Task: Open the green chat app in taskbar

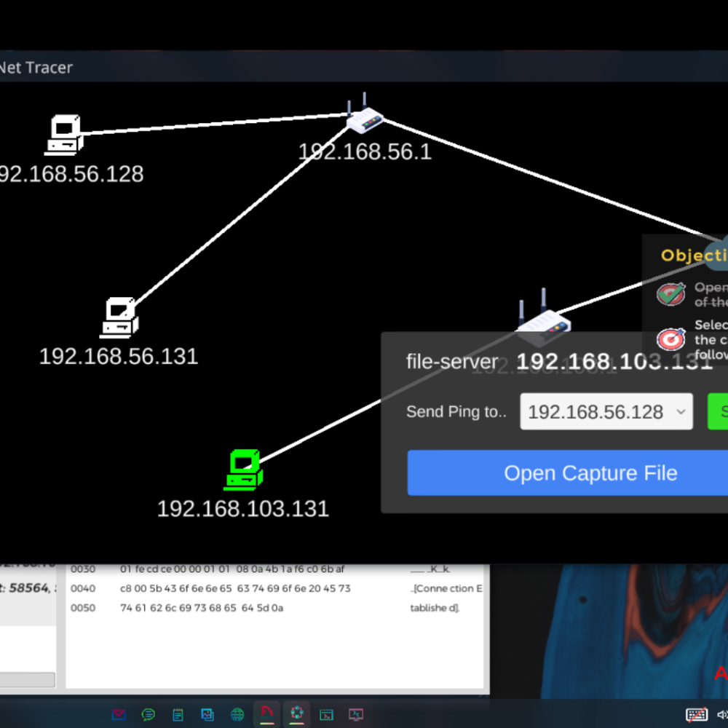Action: point(149,714)
